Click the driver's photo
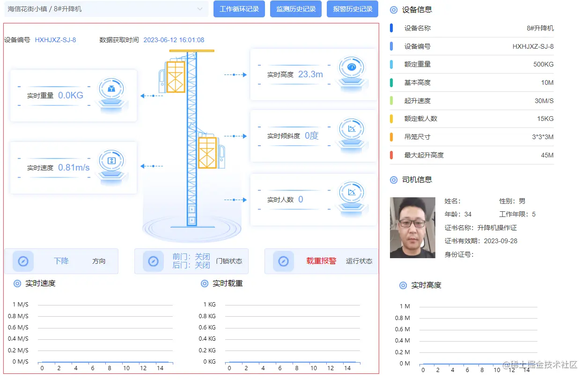 412,228
